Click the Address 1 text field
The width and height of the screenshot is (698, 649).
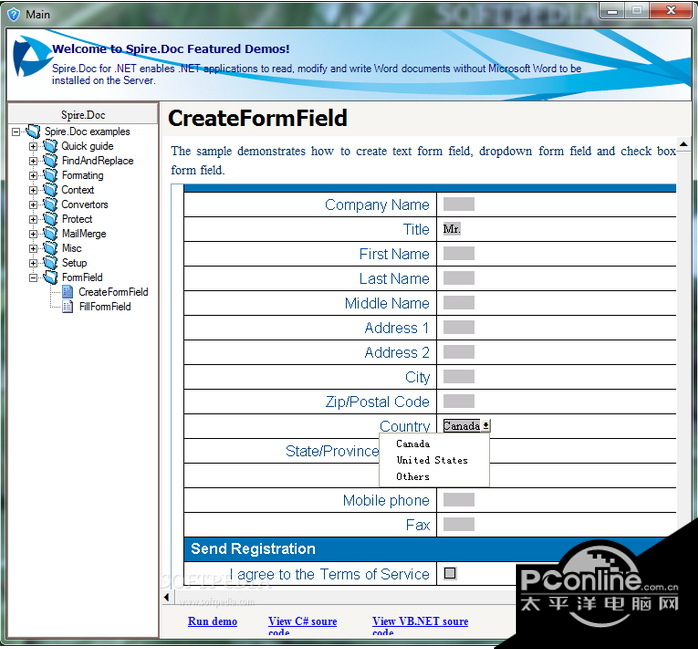pyautogui.click(x=459, y=328)
